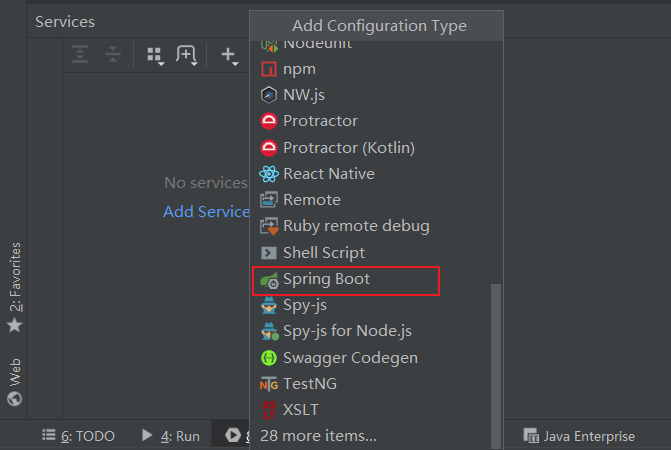The height and width of the screenshot is (450, 671).
Task: Click the Open in New Tab icon
Action: (187, 55)
